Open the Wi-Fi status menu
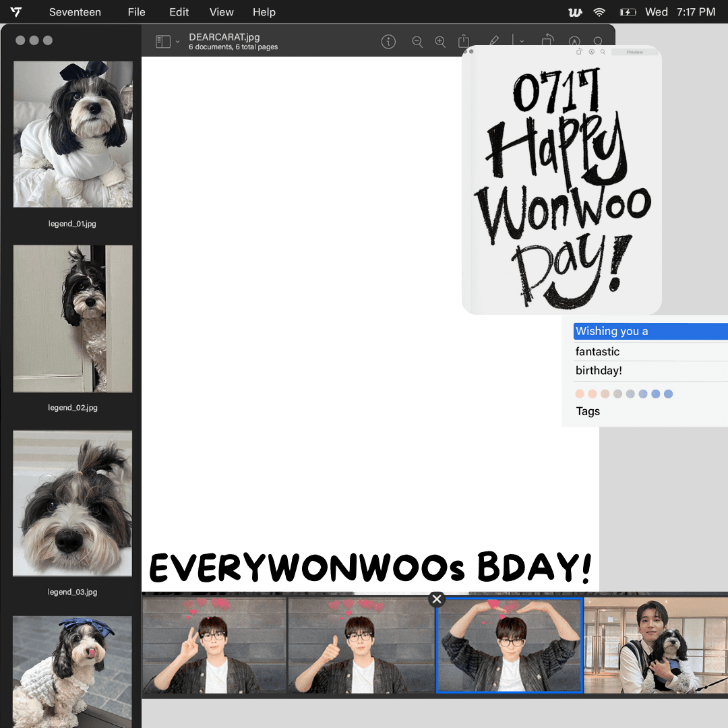The image size is (728, 728). click(599, 12)
